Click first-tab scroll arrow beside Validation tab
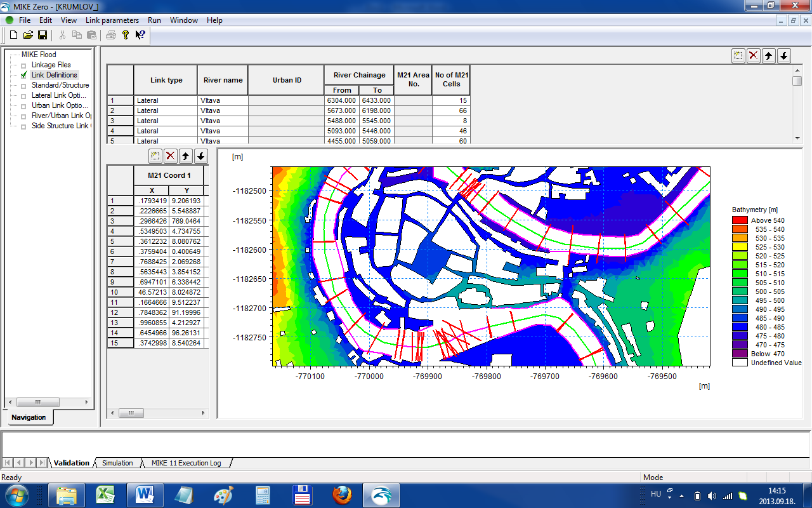This screenshot has height=508, width=812. pos(8,463)
